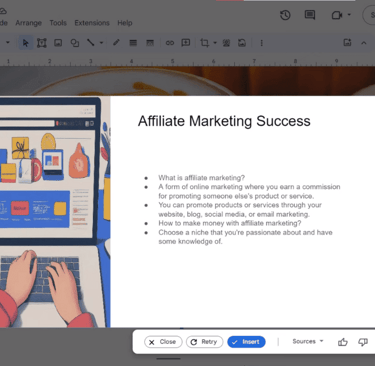Viewport: 375px width, 366px height.
Task: Click bullet starting 'Choose a niche'
Action: click(245, 237)
